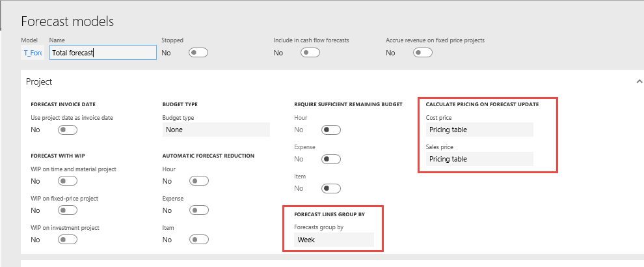Open the Sales price dropdown
The width and height of the screenshot is (644, 267).
[x=479, y=159]
